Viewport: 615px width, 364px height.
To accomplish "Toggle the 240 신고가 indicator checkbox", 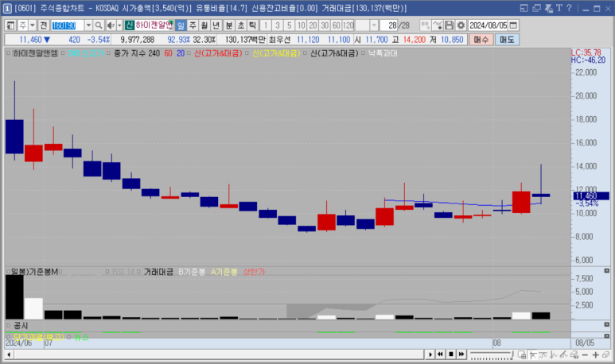I will click(63, 53).
